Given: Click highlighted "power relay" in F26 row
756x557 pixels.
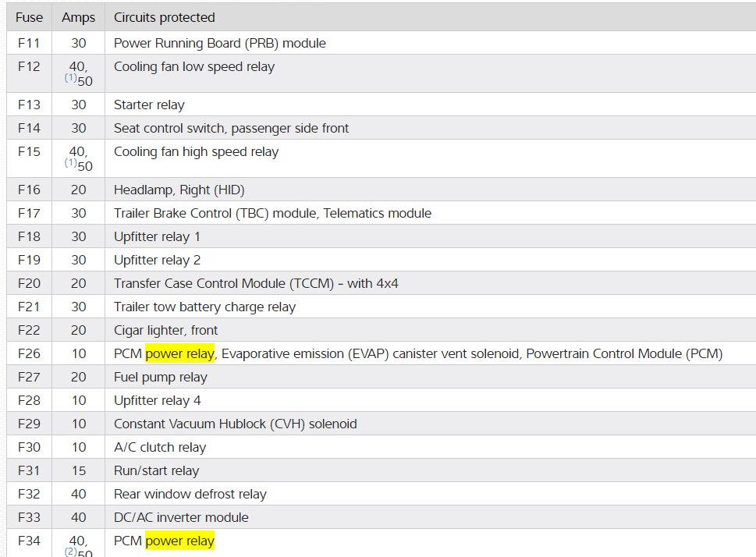Looking at the screenshot, I should click(179, 353).
